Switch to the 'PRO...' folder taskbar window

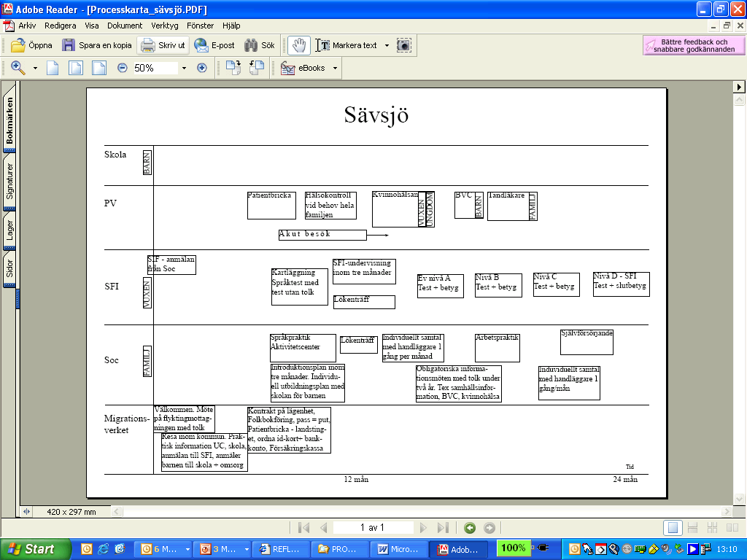point(339,549)
